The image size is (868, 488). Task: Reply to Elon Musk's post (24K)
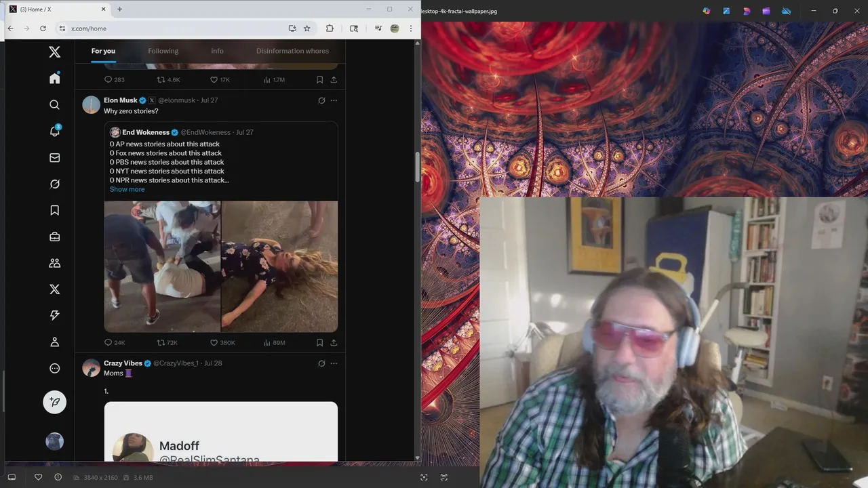(x=114, y=343)
